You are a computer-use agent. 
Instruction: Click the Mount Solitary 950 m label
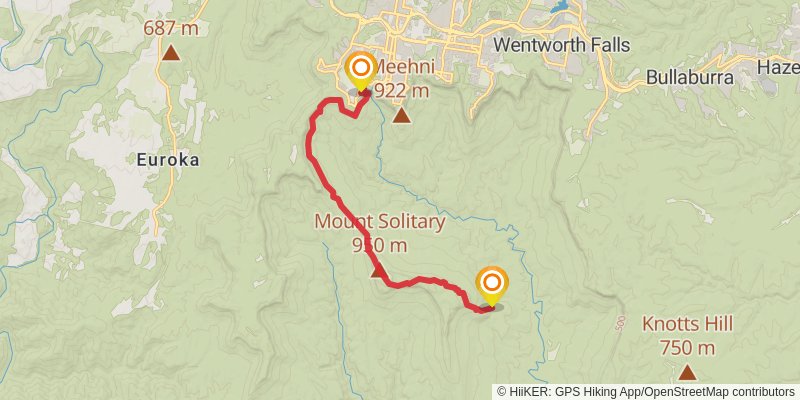click(x=380, y=234)
